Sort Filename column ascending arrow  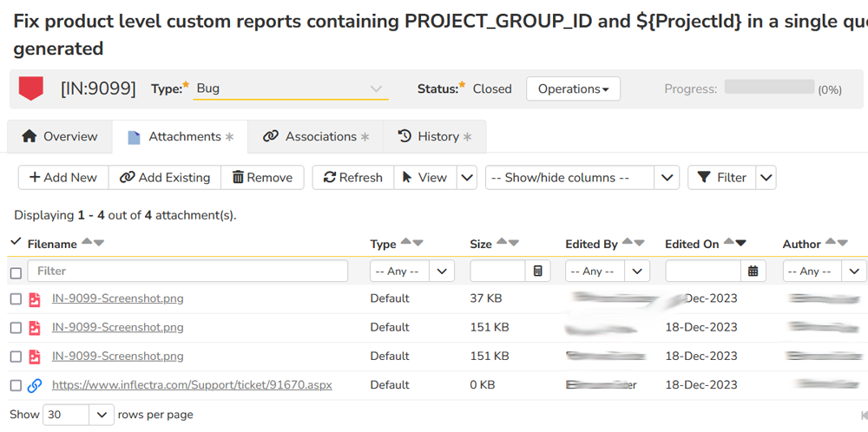(87, 243)
